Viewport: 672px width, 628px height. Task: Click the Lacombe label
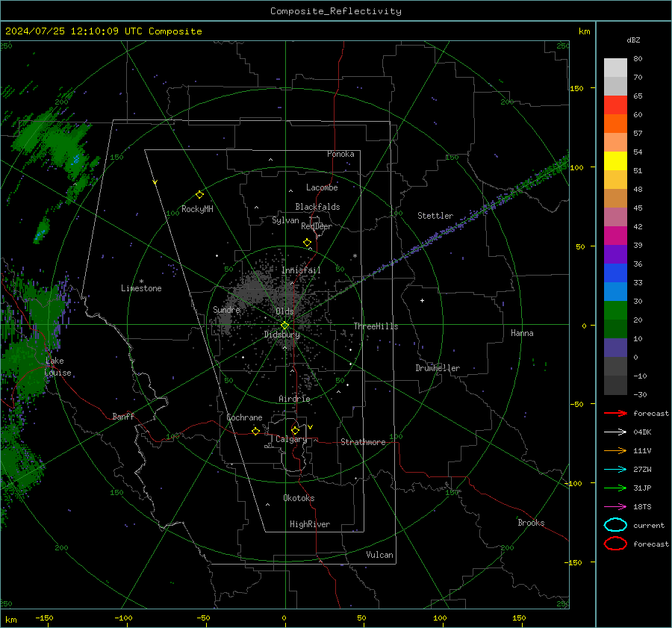point(322,187)
